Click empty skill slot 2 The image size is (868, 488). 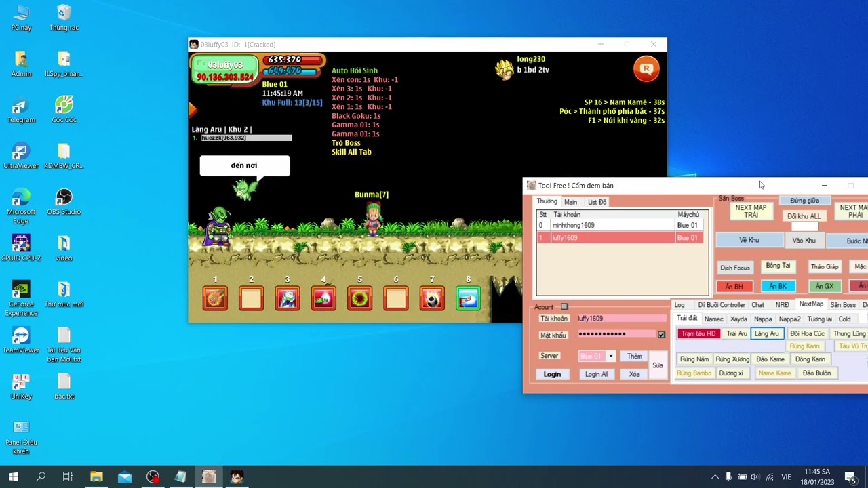251,298
